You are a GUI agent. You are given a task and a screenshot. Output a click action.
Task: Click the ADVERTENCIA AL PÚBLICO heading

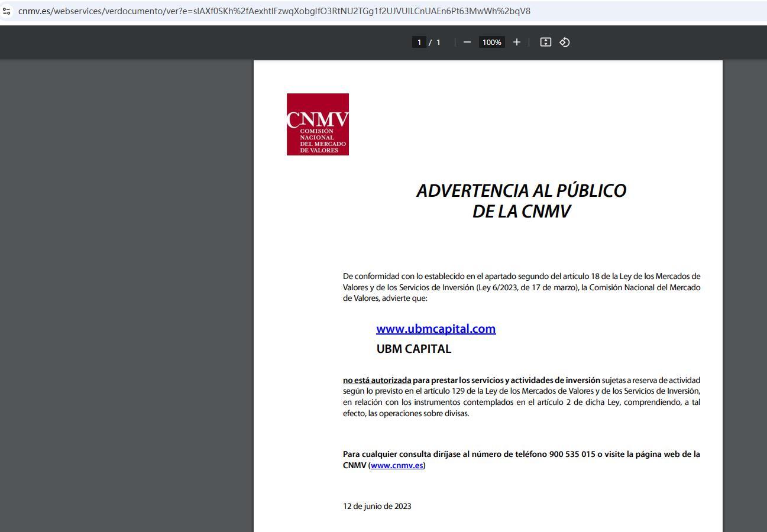(521, 190)
